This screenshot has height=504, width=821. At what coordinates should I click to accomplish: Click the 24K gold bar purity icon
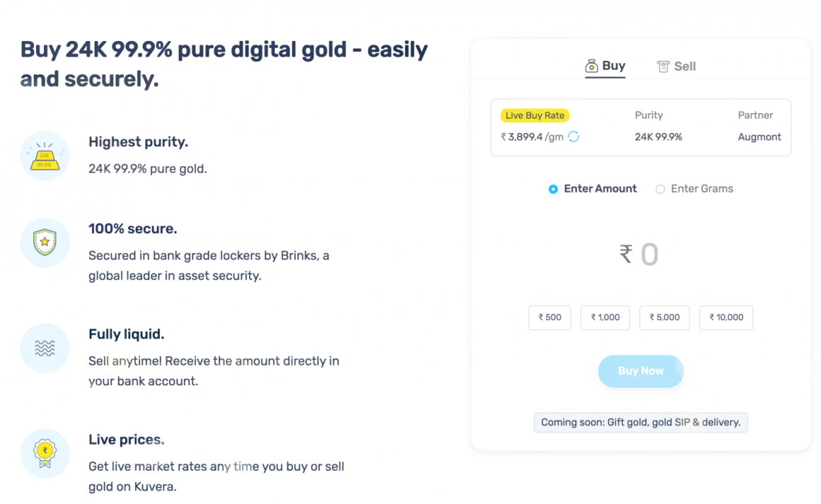pos(45,155)
